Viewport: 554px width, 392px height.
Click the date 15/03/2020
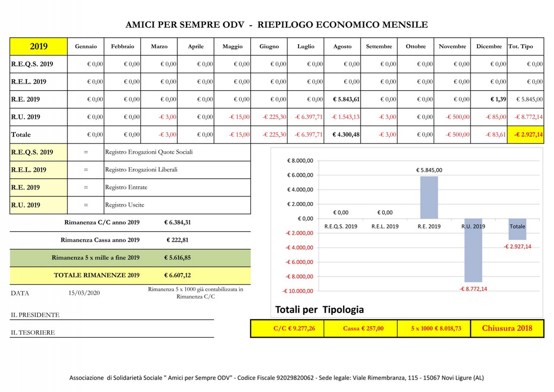84,293
